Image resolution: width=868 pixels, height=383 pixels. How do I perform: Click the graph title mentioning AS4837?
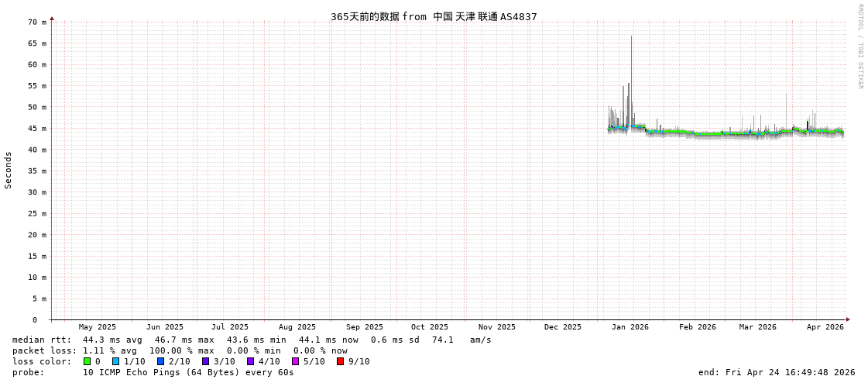pos(434,16)
